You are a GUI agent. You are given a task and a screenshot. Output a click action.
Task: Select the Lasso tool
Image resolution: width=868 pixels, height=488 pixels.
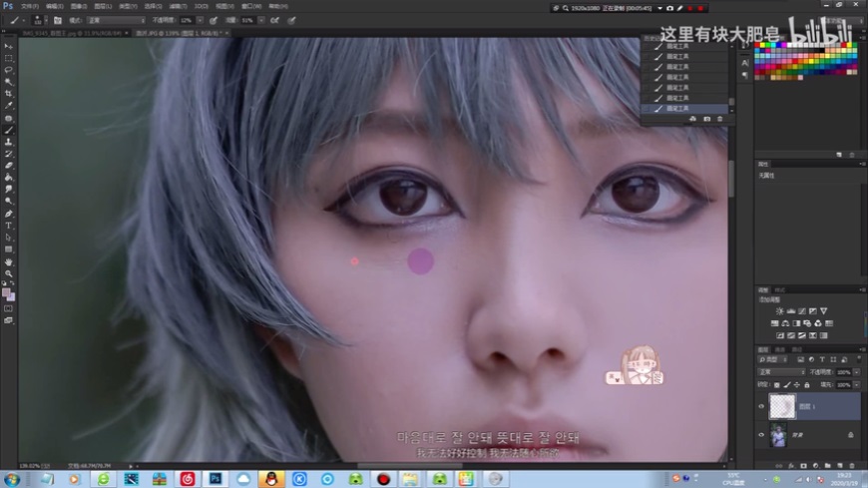pyautogui.click(x=8, y=70)
